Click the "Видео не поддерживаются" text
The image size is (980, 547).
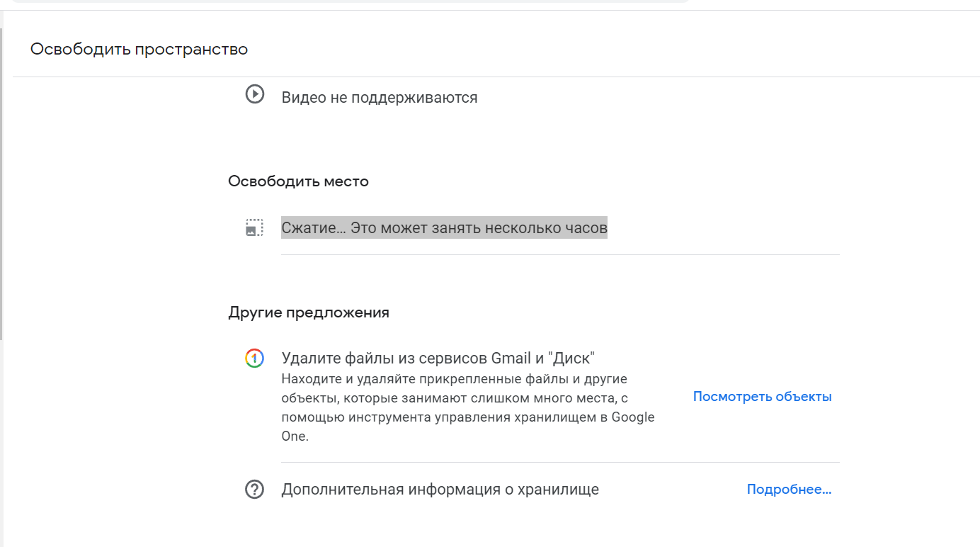click(380, 98)
